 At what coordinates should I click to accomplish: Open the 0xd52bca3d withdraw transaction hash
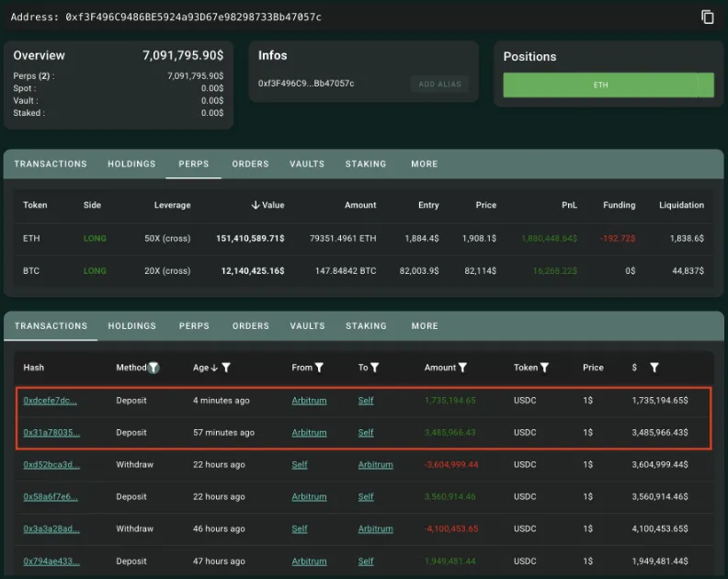click(50, 465)
